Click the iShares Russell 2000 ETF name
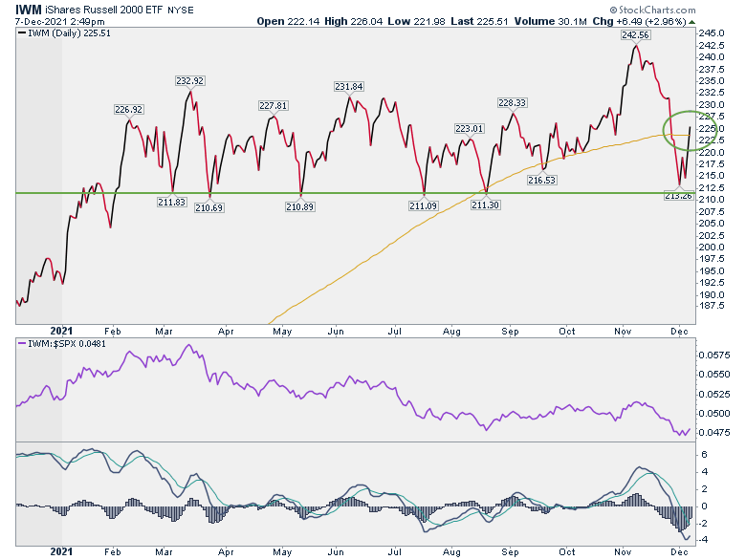Viewport: 746px width, 560px height. point(103,10)
